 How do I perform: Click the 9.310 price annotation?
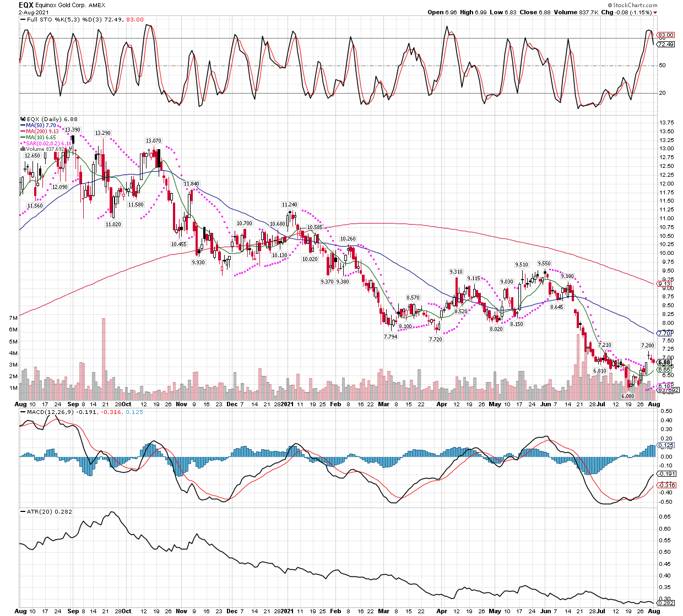tap(456, 272)
